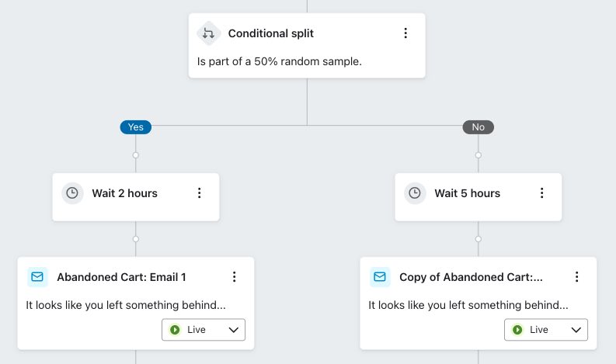Click connector node below Wait 5 hours
Viewport: 616px width, 364px height.
click(478, 239)
